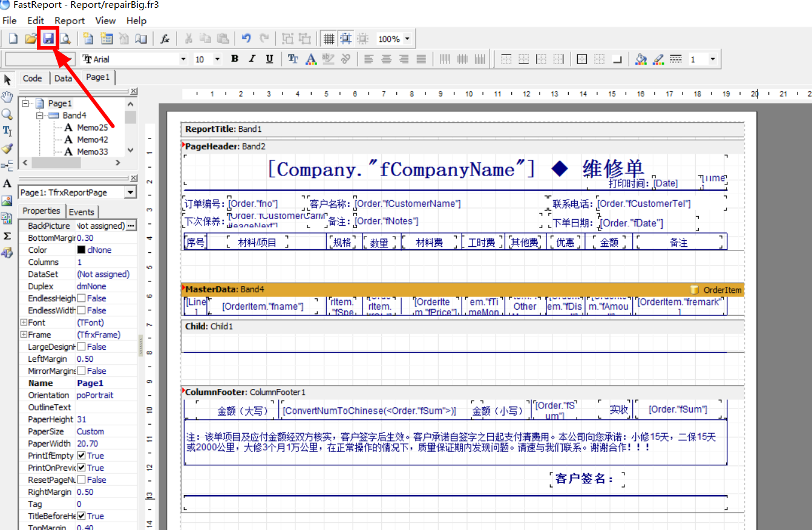Screen dimensions: 812x530
Task: Open the fill color bucket tool
Action: pyautogui.click(x=641, y=59)
